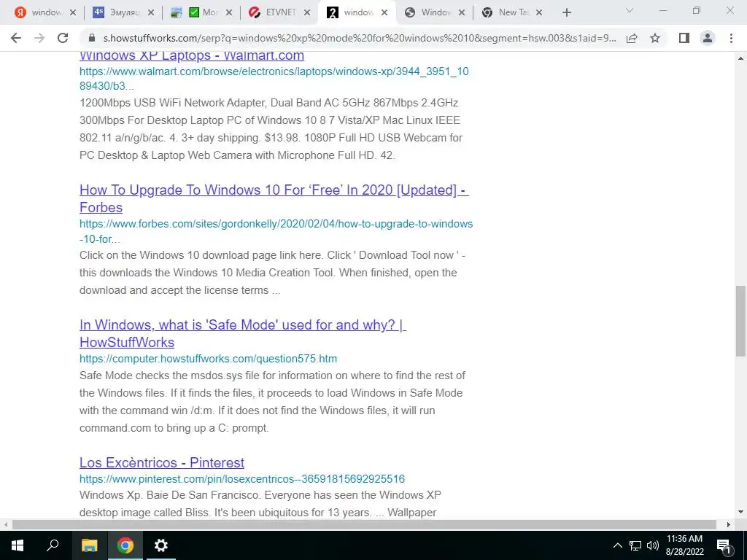Open the Forbes Upgrade To Windows 10 link

(274, 198)
